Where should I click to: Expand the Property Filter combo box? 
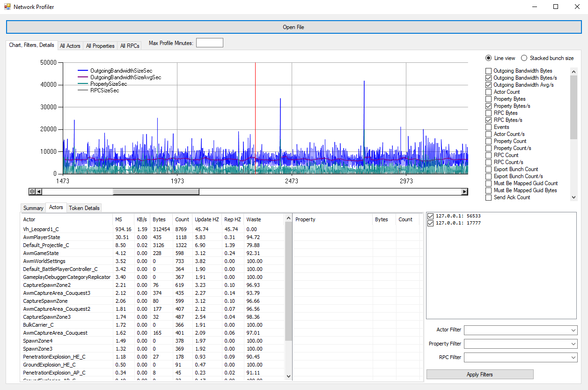(573, 344)
